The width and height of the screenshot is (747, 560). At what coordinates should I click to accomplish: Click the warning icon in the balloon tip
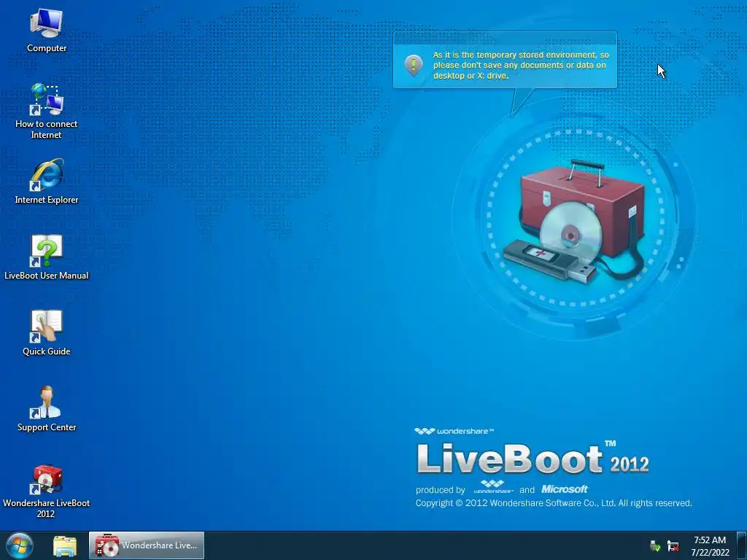click(x=414, y=65)
